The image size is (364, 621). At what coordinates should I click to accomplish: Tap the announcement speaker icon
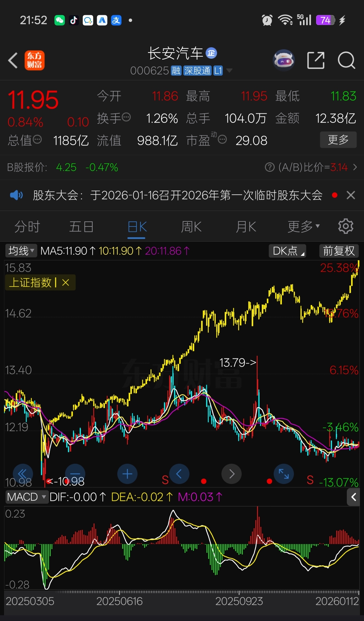(16, 195)
